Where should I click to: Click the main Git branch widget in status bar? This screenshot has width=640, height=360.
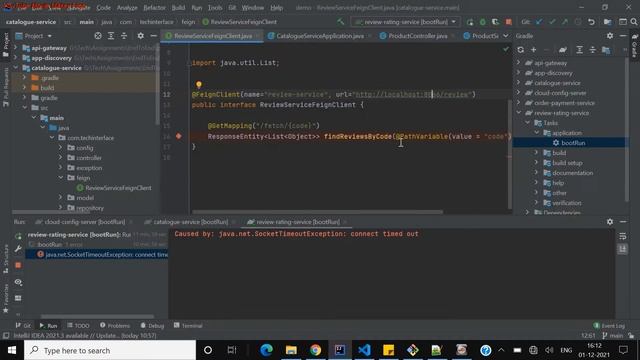pos(613,336)
